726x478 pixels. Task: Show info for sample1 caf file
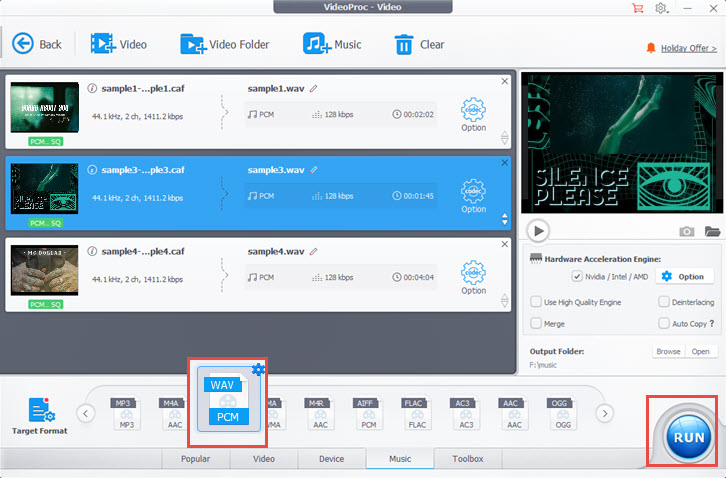coord(92,88)
